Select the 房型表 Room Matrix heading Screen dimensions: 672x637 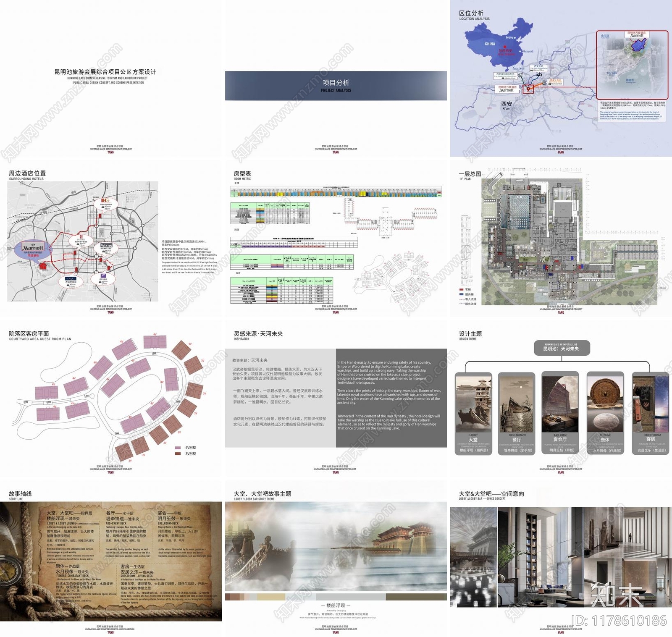click(242, 173)
